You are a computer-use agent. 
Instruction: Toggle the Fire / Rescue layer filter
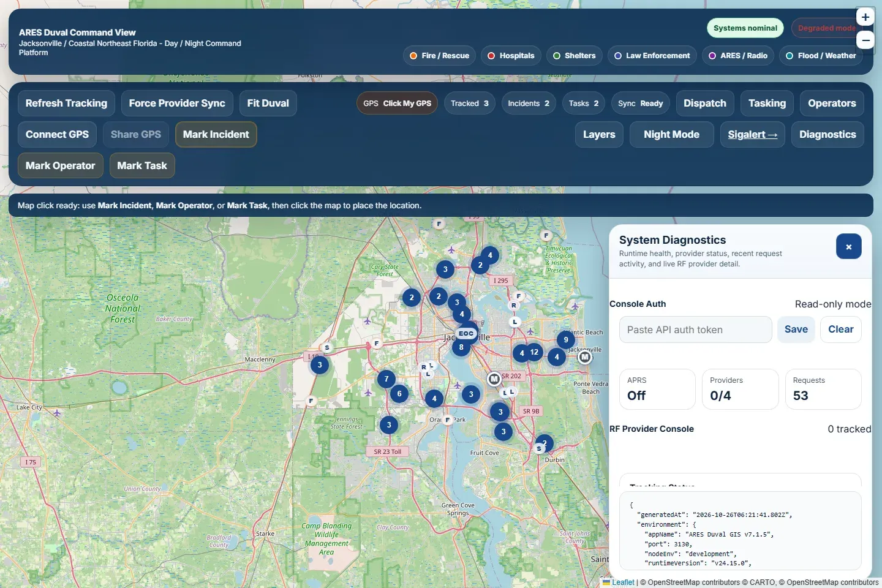point(439,56)
